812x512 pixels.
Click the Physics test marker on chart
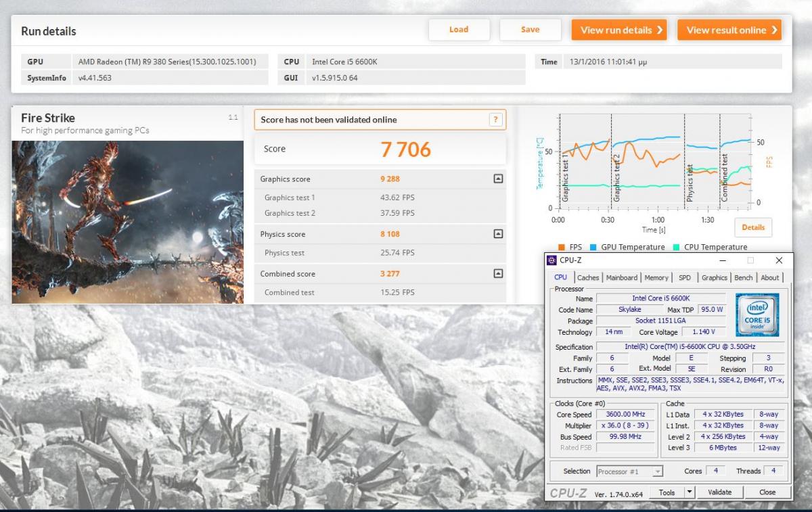point(690,183)
